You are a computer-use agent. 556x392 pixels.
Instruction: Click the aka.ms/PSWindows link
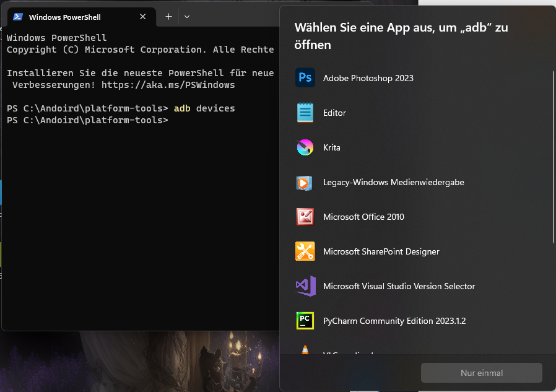tap(168, 85)
